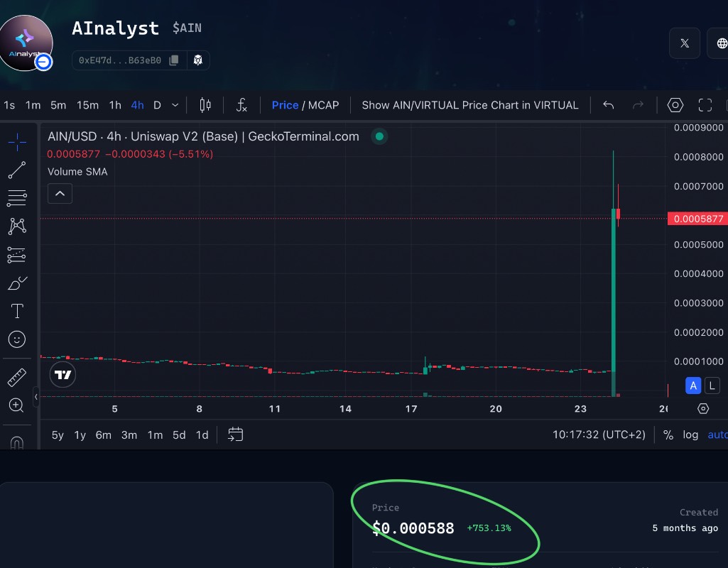Collapse the Volume SMA indicator legend
This screenshot has width=728, height=568.
[60, 193]
